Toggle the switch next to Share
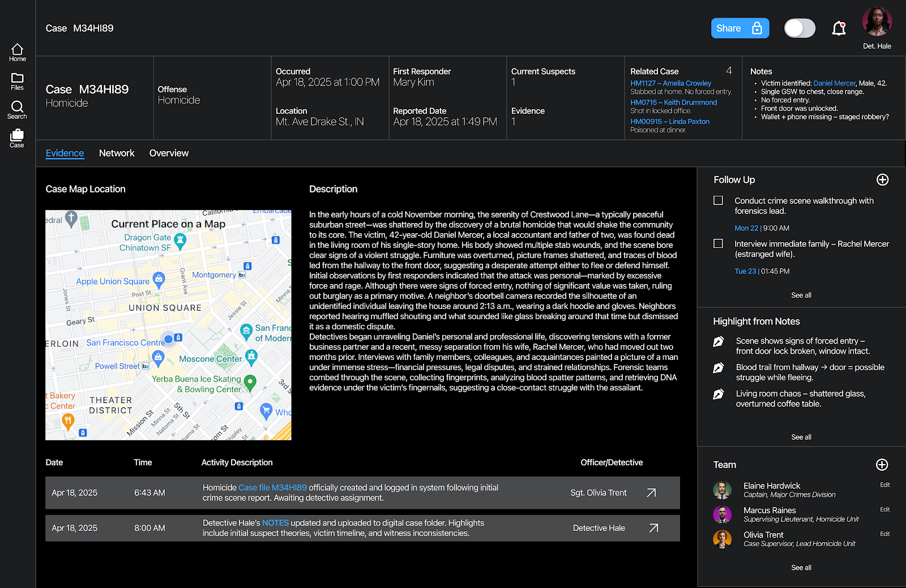The image size is (906, 588). [800, 28]
